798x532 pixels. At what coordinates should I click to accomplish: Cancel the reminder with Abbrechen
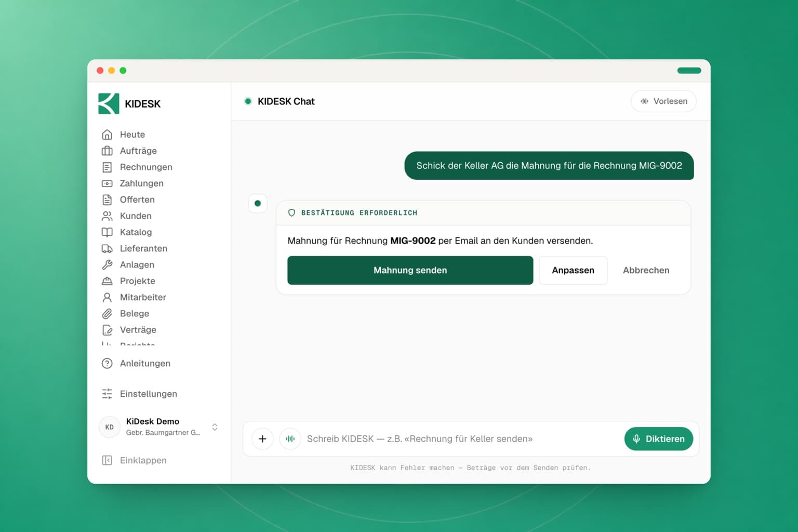click(646, 270)
